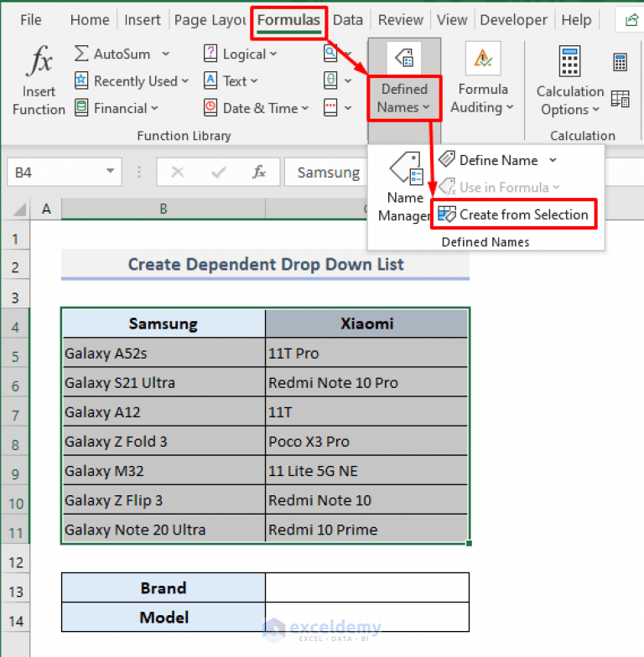This screenshot has height=657, width=644.
Task: Click the Calculate Sheet icon
Action: (x=621, y=99)
